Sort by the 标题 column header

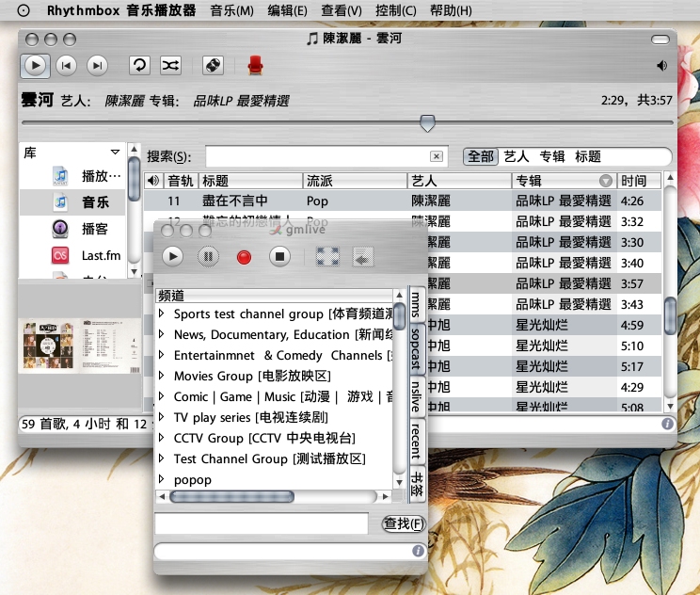click(250, 181)
